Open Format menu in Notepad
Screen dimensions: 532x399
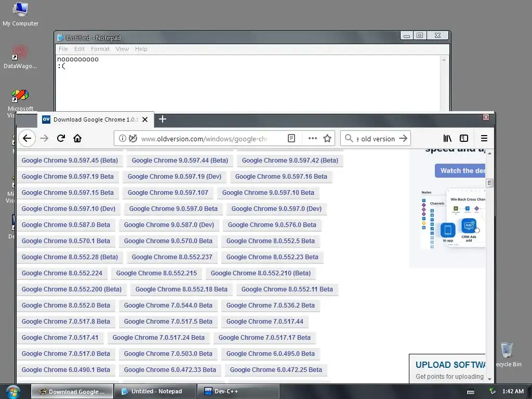pyautogui.click(x=100, y=49)
